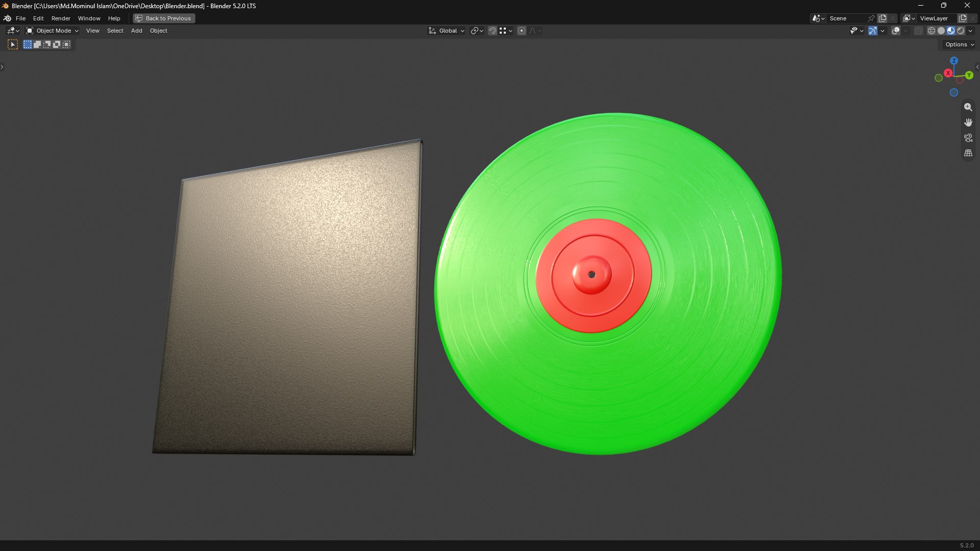The width and height of the screenshot is (980, 551).
Task: Toggle the viewport gizmos button
Action: [x=873, y=31]
